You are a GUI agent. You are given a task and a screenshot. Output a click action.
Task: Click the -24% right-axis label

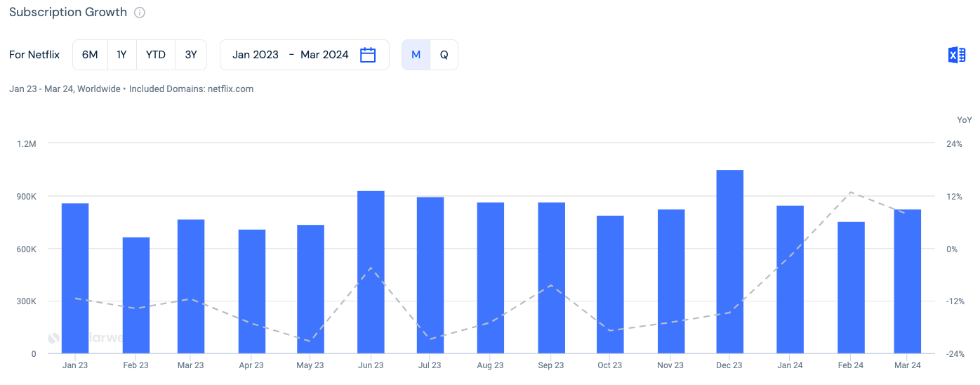955,354
